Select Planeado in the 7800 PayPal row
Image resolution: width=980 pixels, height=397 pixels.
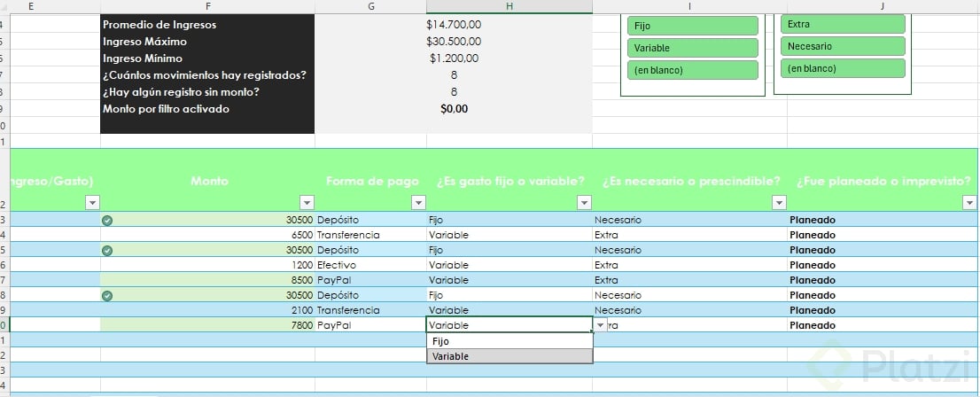pyautogui.click(x=883, y=325)
